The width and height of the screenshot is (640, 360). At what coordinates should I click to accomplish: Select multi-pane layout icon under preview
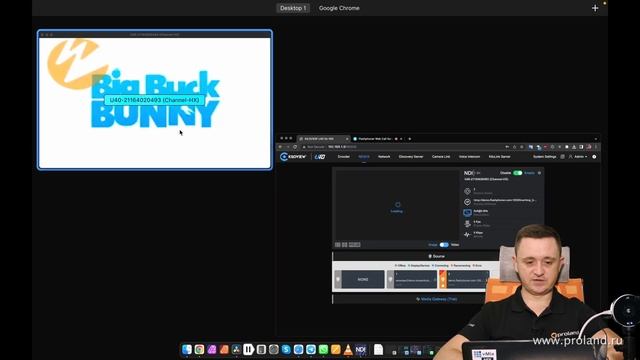354,245
